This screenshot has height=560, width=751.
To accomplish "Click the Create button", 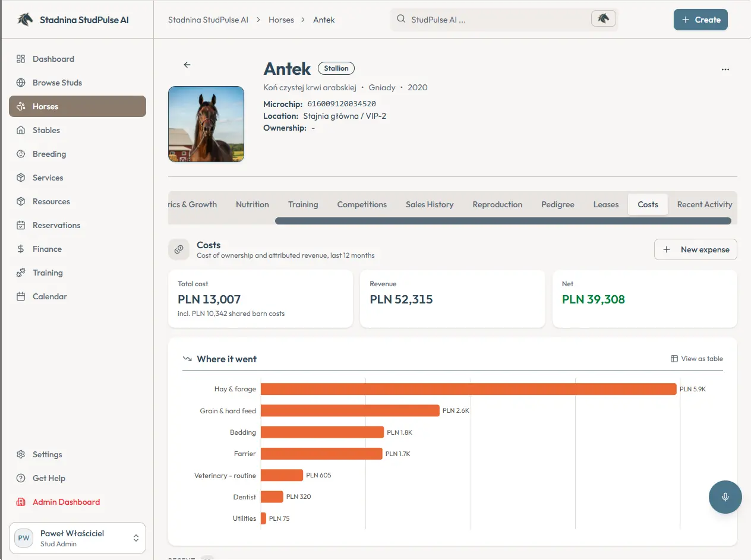I will point(700,20).
